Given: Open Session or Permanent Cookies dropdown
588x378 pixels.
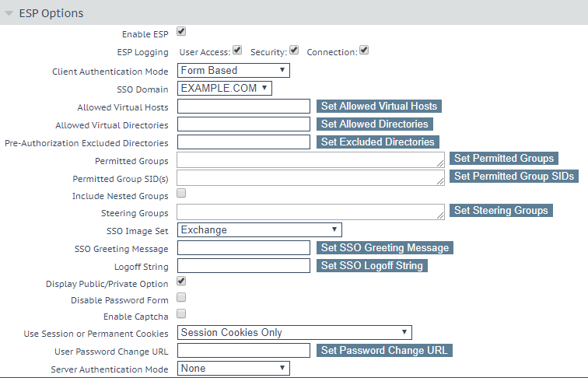Looking at the screenshot, I should (295, 333).
